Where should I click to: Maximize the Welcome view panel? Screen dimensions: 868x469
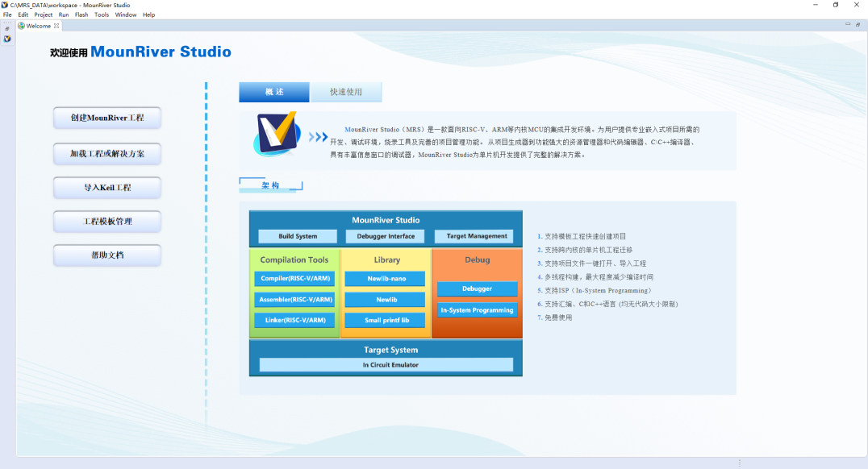(x=858, y=24)
